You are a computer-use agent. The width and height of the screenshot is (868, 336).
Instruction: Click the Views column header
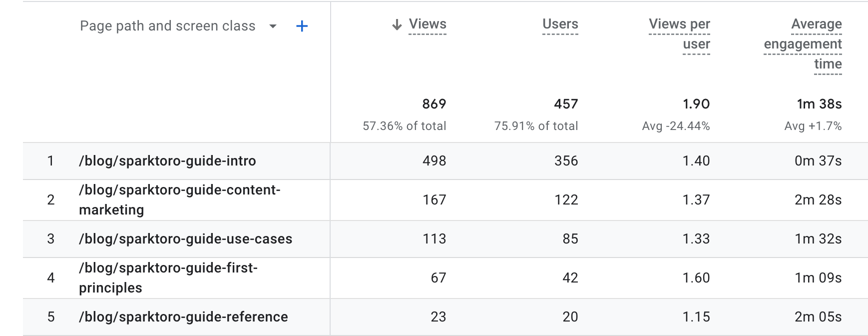(x=428, y=23)
